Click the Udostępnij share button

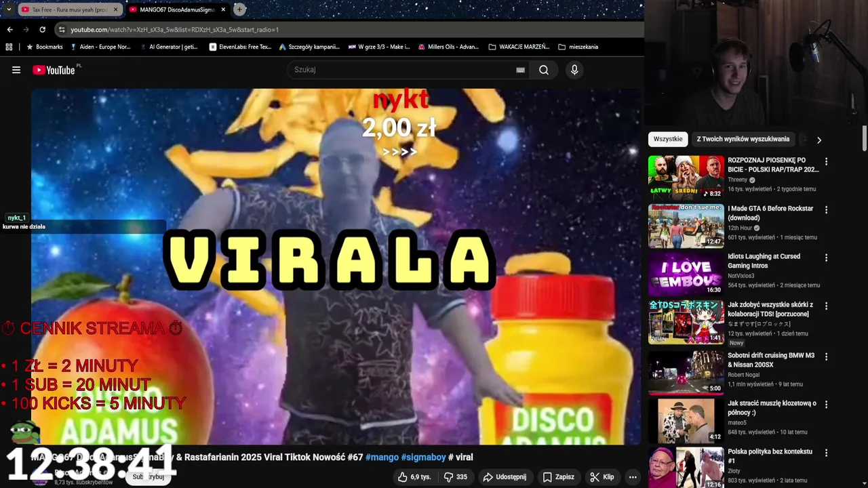tap(505, 477)
